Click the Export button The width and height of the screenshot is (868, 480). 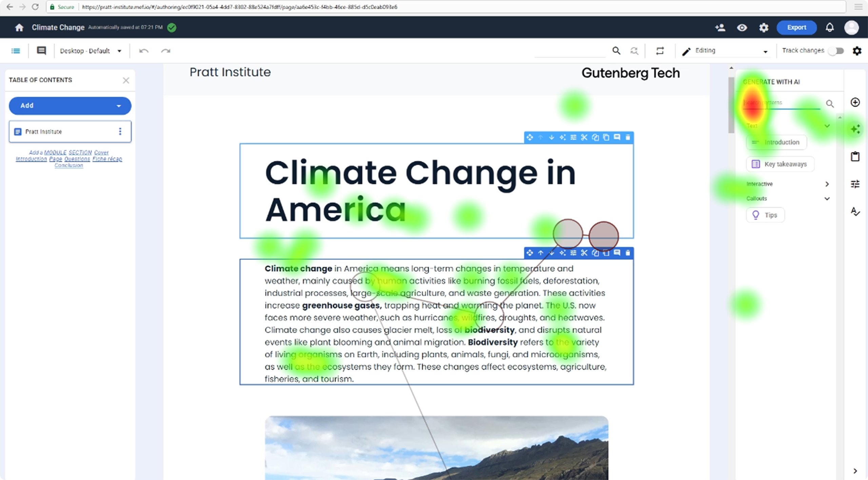(x=796, y=27)
